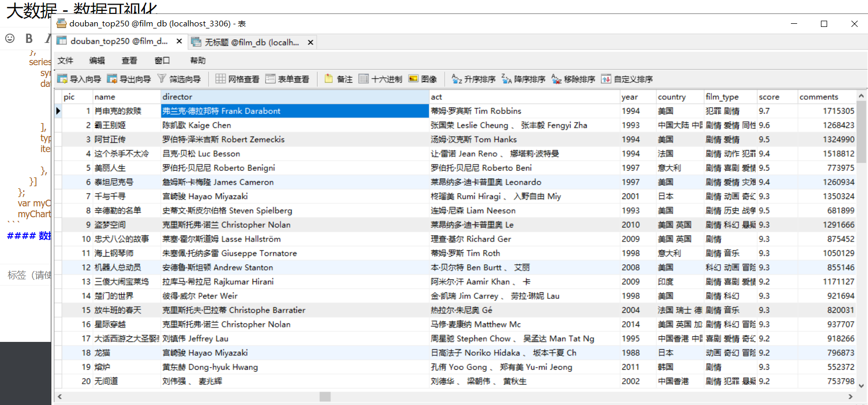Select the comments column header
The width and height of the screenshot is (868, 405).
point(827,97)
